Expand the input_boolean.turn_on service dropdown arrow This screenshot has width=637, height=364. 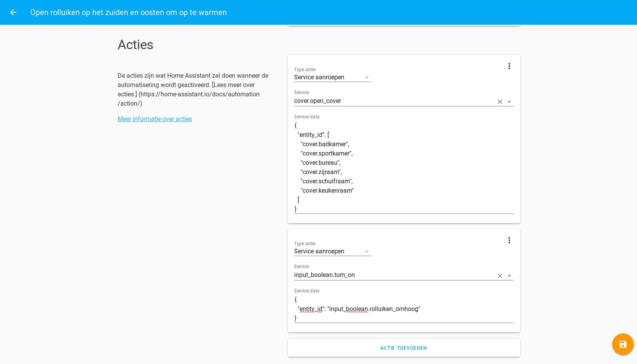[509, 276]
